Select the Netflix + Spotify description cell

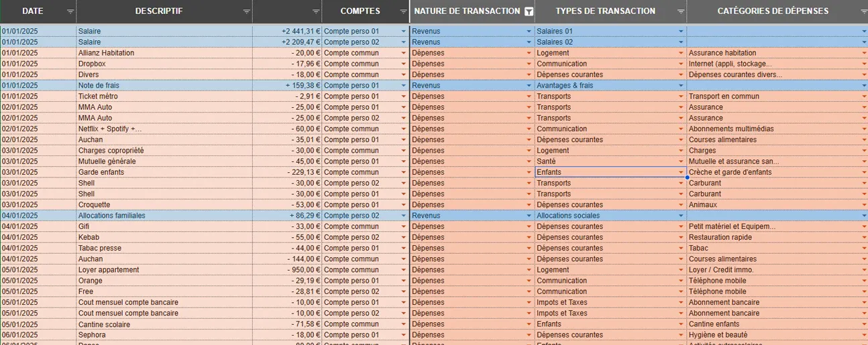(x=164, y=129)
